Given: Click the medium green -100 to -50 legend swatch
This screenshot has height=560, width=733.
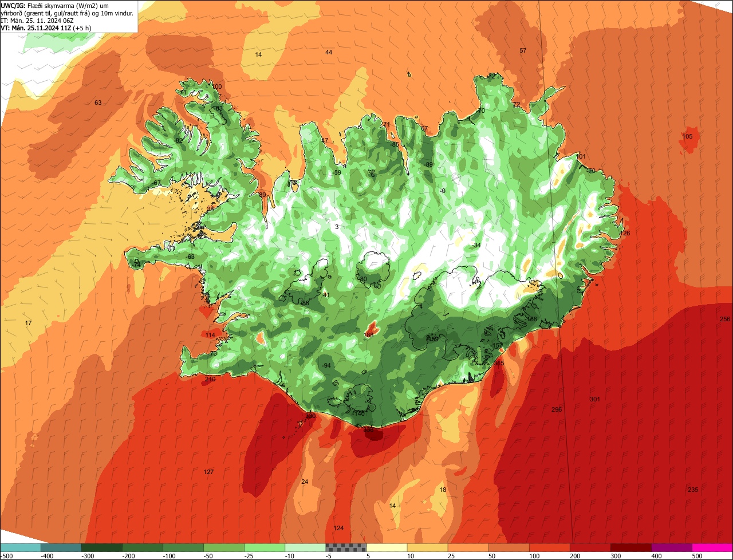Looking at the screenshot, I should pyautogui.click(x=183, y=547).
